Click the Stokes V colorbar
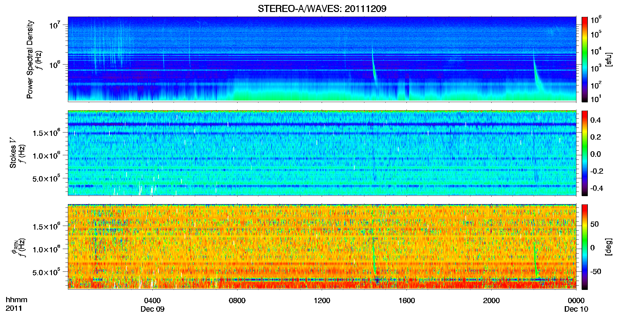This screenshot has width=644, height=332. pyautogui.click(x=585, y=153)
